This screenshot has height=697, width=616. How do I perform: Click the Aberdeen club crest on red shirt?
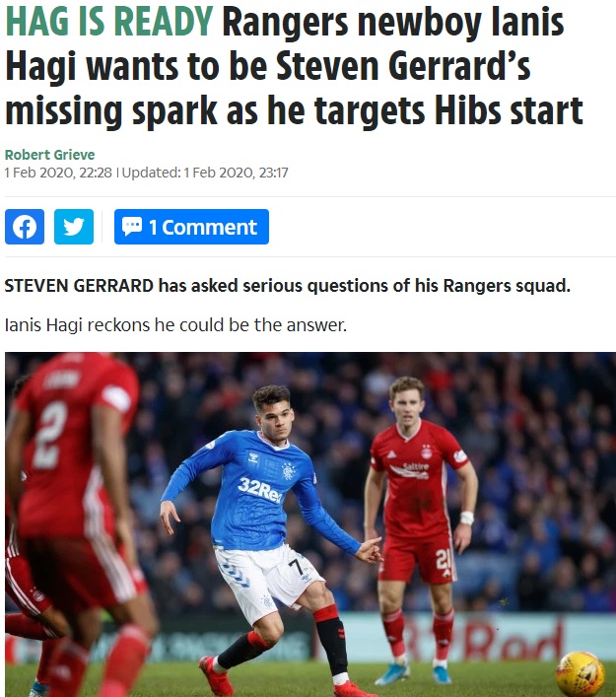point(427,452)
